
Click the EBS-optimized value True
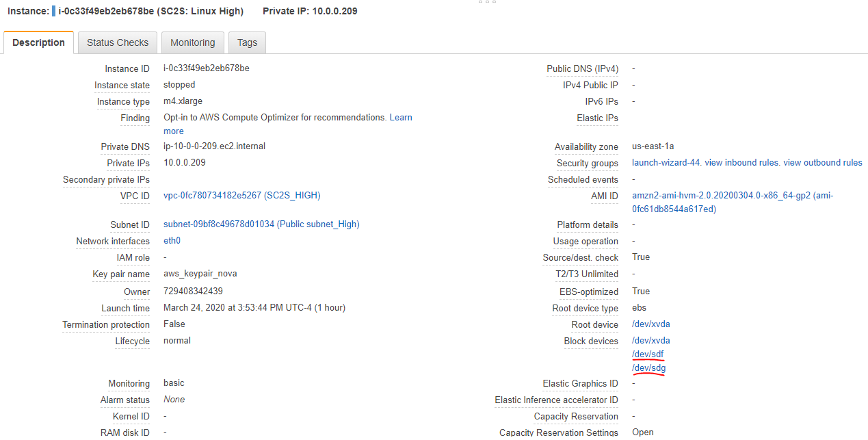click(x=641, y=292)
